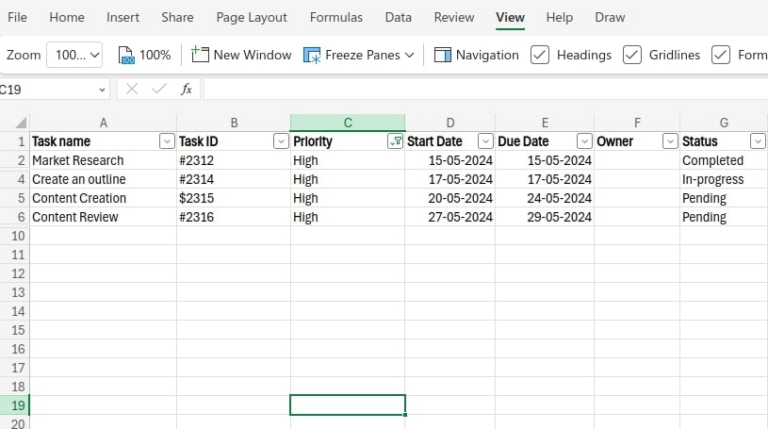Select row 10 header
This screenshot has width=768, height=429.
(16, 236)
